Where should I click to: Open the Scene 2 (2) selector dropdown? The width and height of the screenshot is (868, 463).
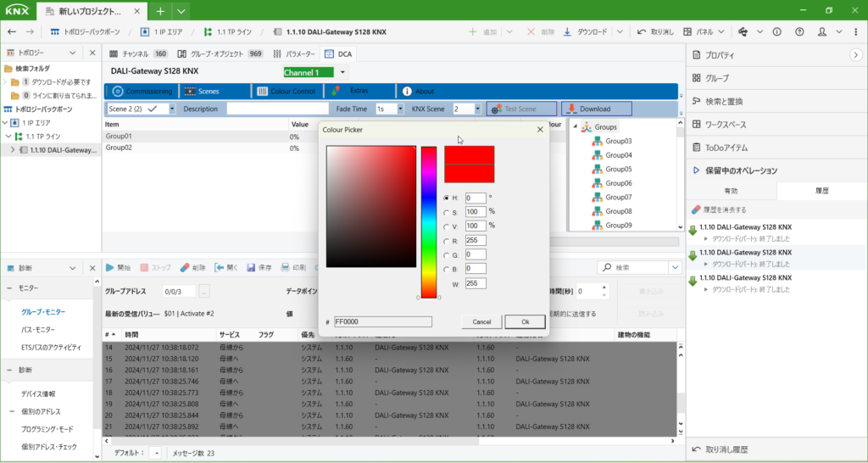click(172, 109)
